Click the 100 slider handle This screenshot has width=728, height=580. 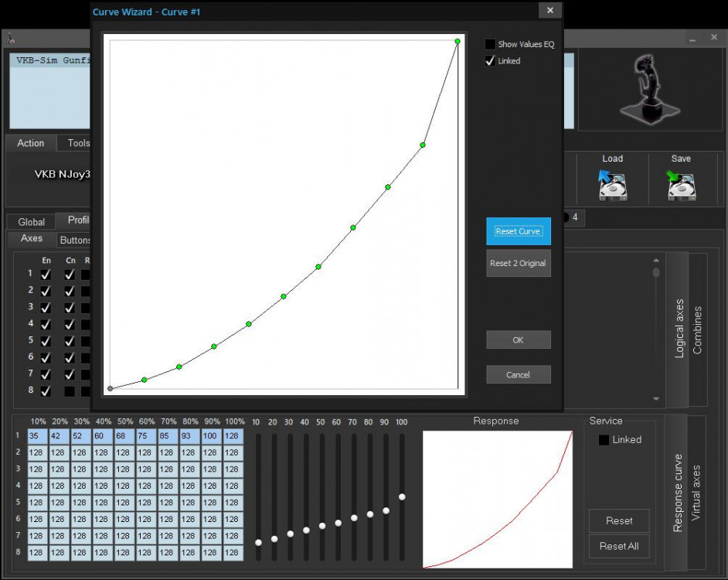(402, 496)
